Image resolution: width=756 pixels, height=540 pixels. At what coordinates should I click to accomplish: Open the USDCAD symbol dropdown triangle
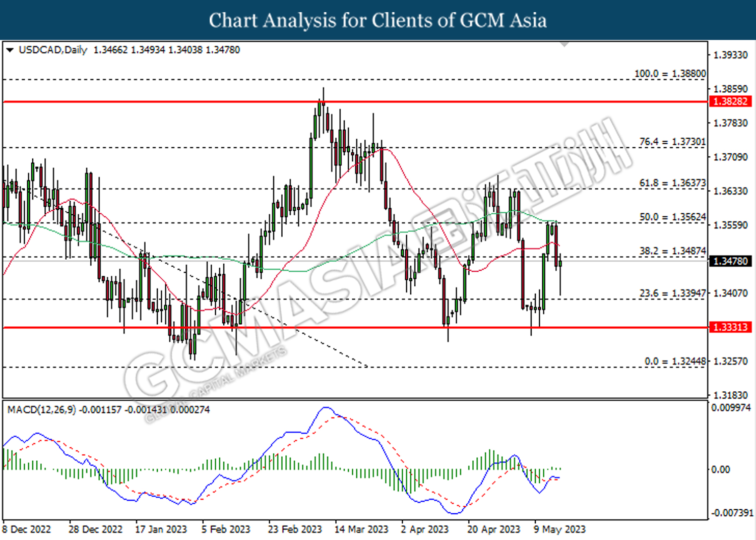coord(10,50)
